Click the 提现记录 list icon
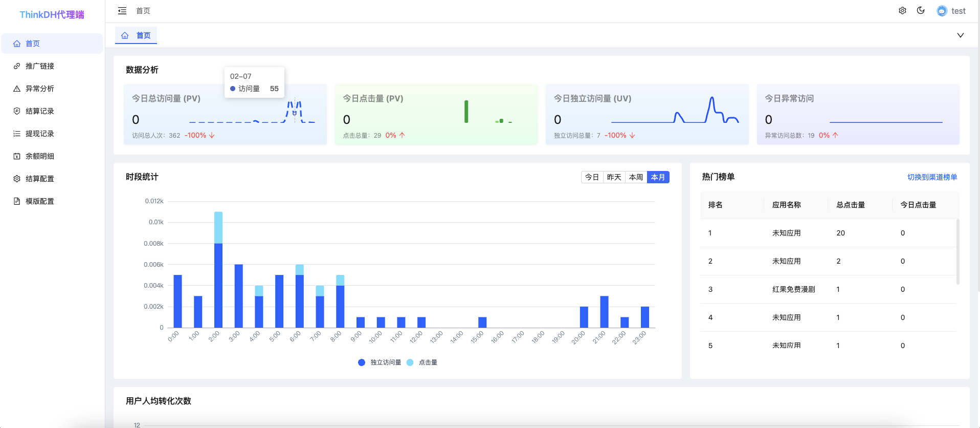Viewport: 980px width, 428px height. [x=17, y=134]
